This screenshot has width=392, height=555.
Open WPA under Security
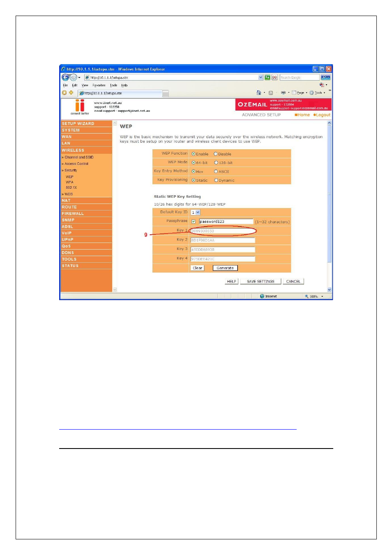point(69,182)
